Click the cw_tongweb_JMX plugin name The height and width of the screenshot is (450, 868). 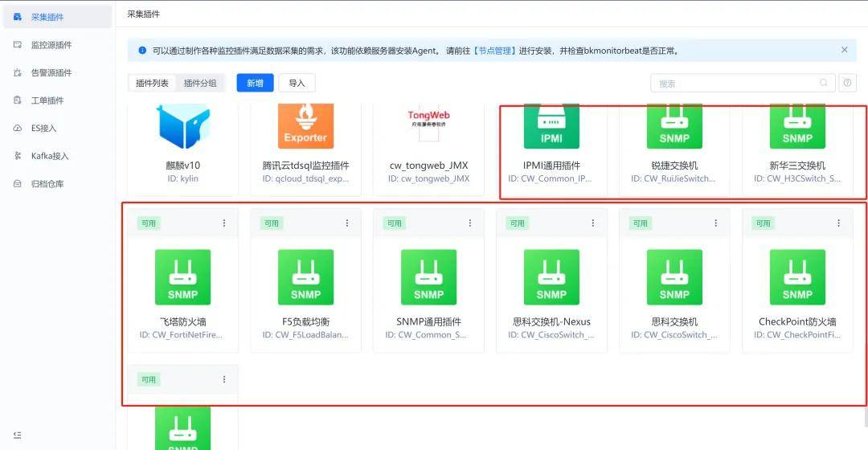[429, 165]
